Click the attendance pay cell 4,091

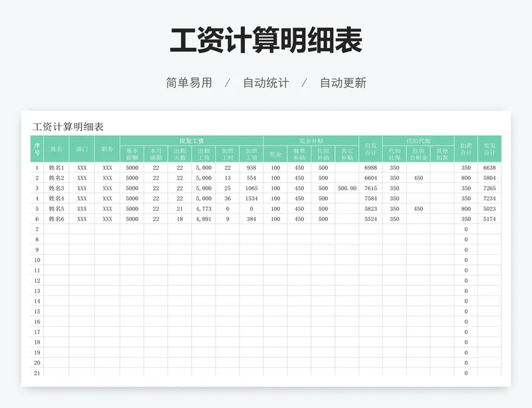(x=203, y=219)
